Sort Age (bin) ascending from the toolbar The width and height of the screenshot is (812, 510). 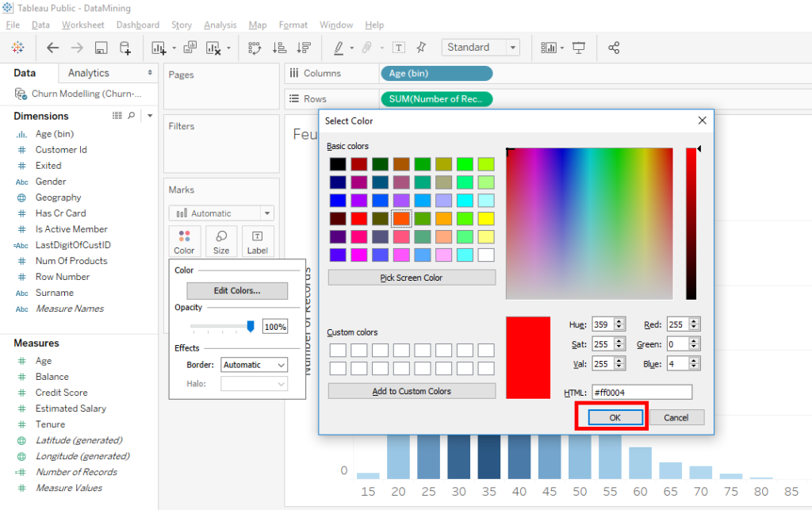pos(279,48)
